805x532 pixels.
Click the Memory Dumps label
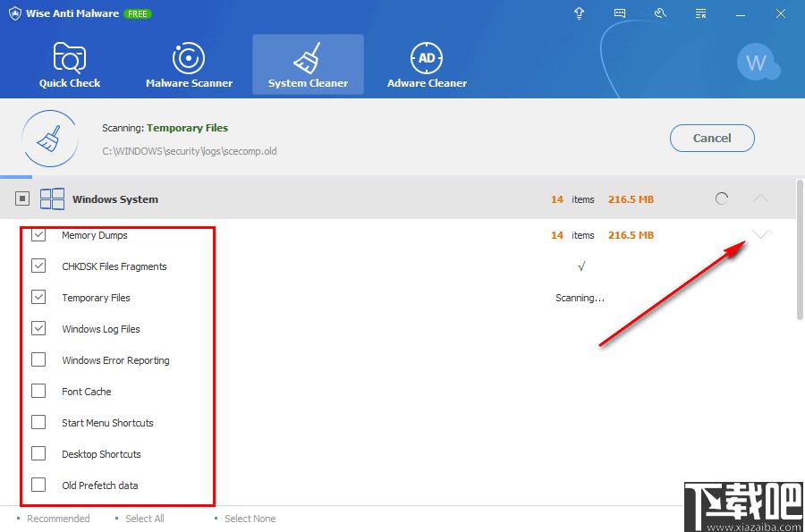coord(95,235)
